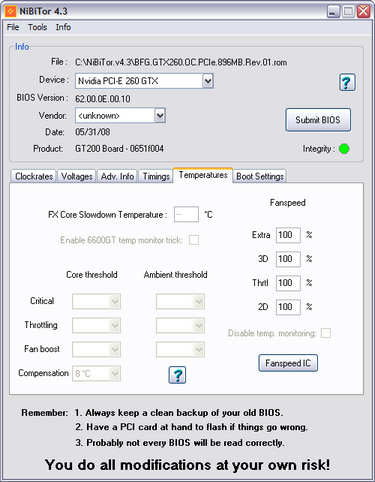This screenshot has width=375, height=482.
Task: Click the 2D fanspeed percentage field
Action: 288,307
